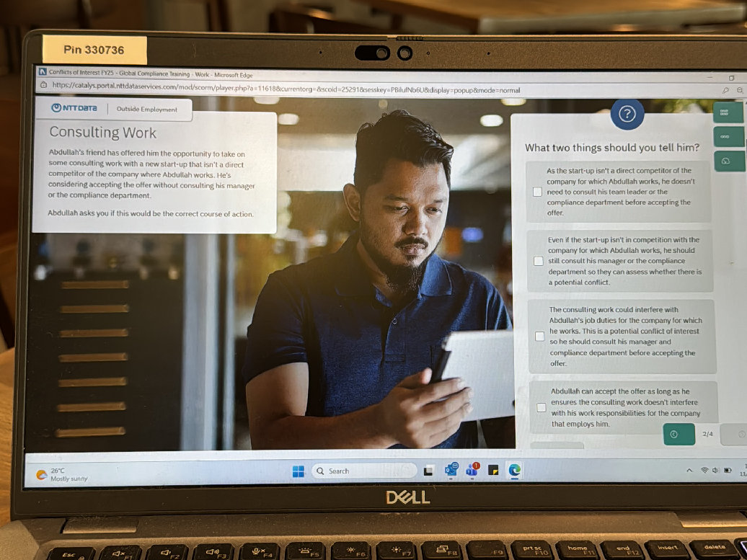Image resolution: width=747 pixels, height=560 pixels.
Task: Click the battery icon in system tray
Action: 728,471
